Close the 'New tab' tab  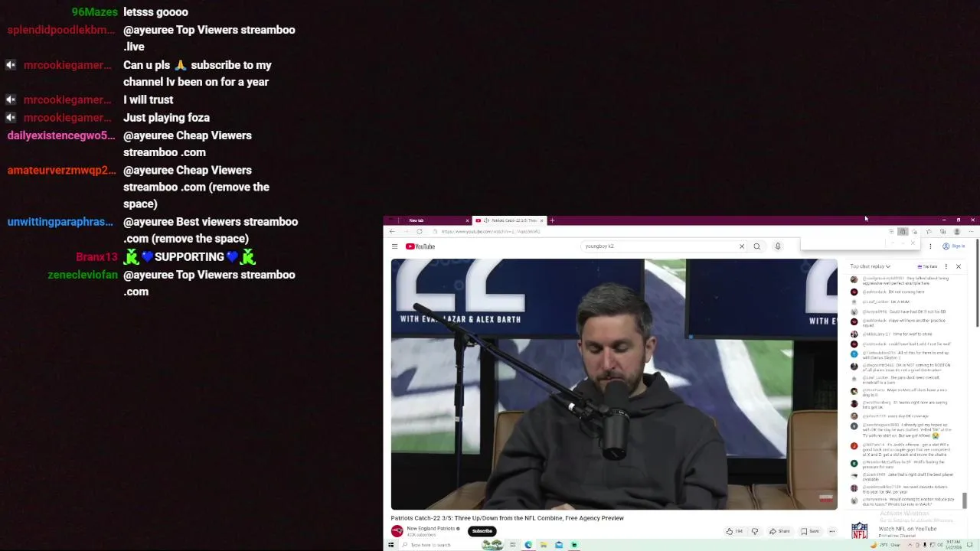tap(467, 220)
